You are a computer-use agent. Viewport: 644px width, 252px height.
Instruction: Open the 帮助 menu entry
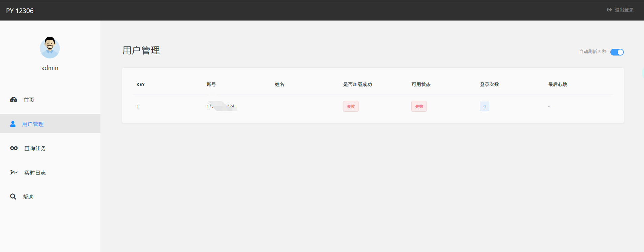click(x=50, y=197)
